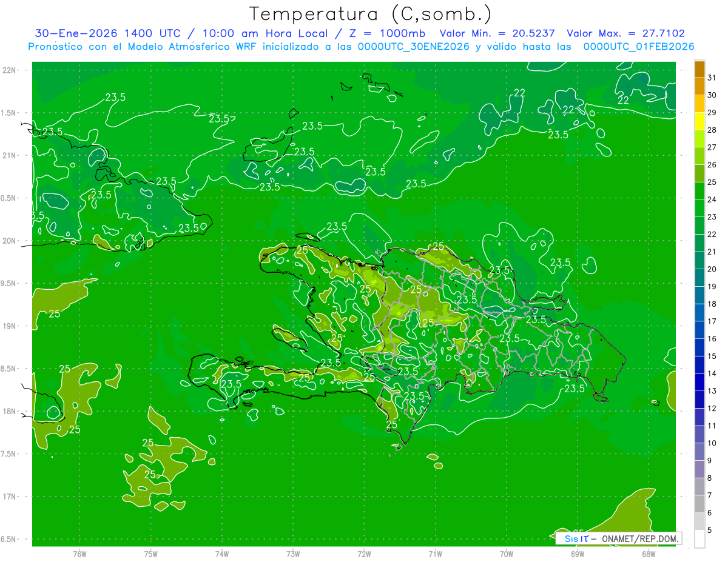Click the 21N latitude label
The width and height of the screenshot is (728, 562).
pos(8,156)
